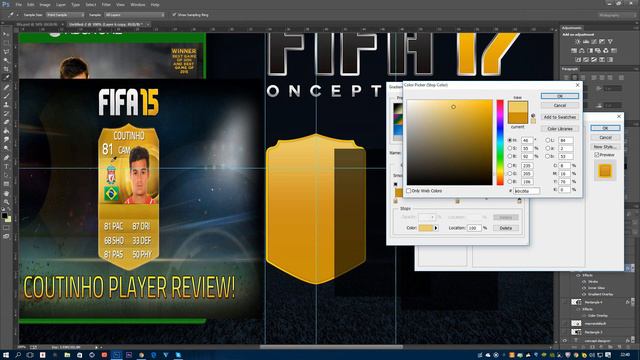This screenshot has height=360, width=640.
Task: Select the H hue radio button
Action: click(x=510, y=140)
